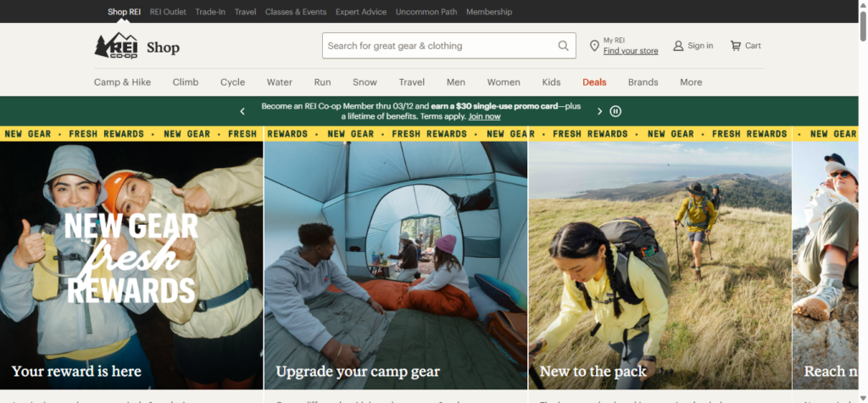Select the Deals navigation item
Viewport: 868px width, 403px height.
pos(594,82)
